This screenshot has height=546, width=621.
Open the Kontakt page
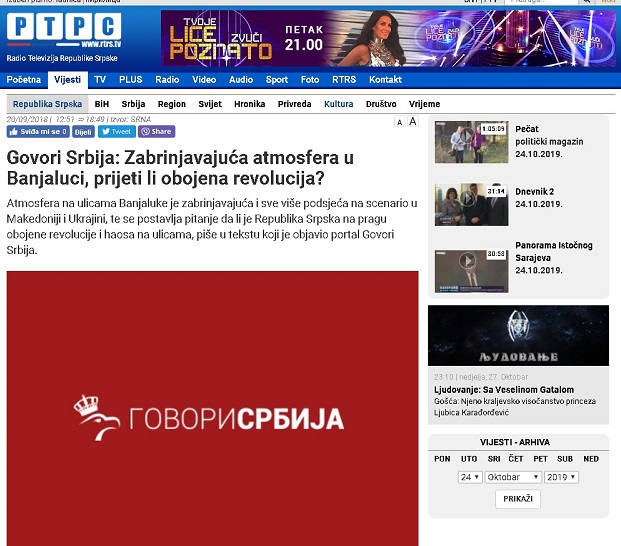pyautogui.click(x=385, y=80)
